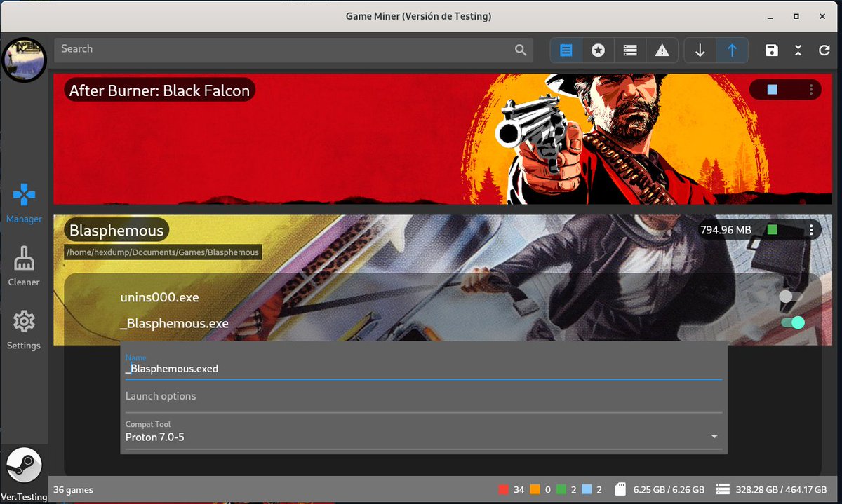Click the green status swatch in status bar
The height and width of the screenshot is (504, 842).
point(561,489)
